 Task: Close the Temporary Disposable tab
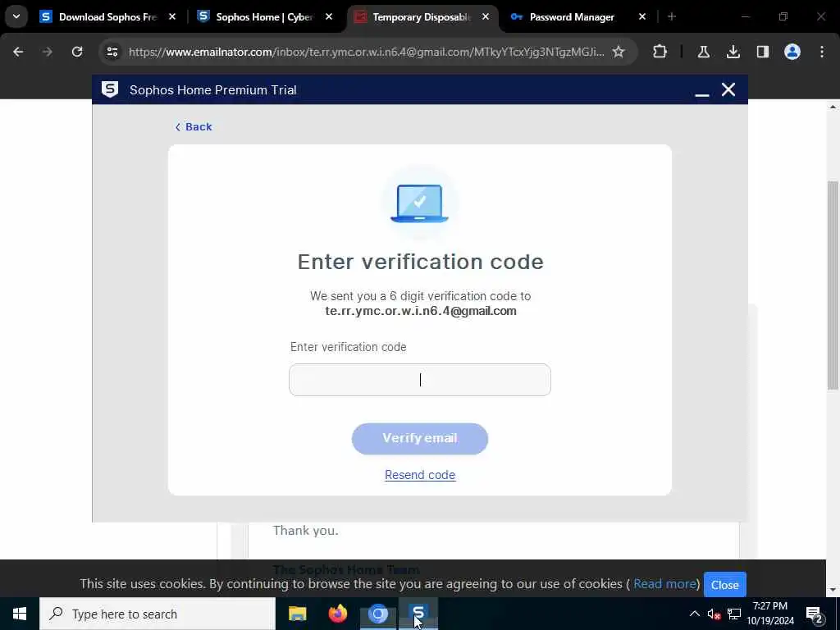[x=486, y=17]
